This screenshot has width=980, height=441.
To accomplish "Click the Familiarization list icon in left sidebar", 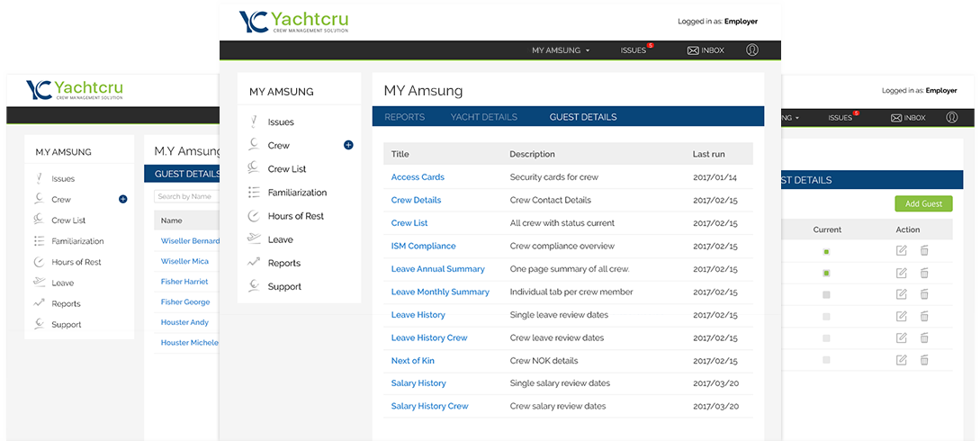I will tap(40, 240).
